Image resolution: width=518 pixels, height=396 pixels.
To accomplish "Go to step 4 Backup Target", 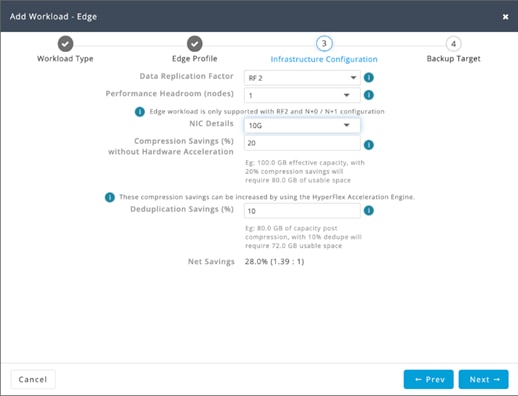I will [x=453, y=44].
